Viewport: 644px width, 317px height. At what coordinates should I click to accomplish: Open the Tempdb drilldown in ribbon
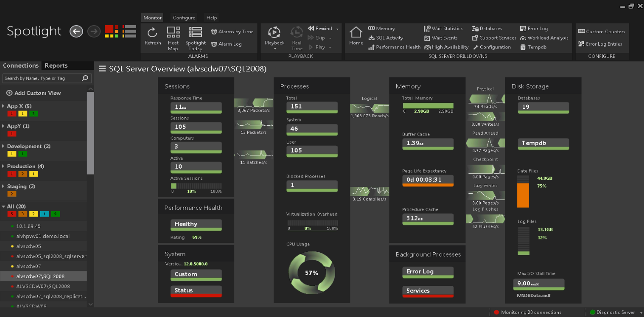coord(533,47)
